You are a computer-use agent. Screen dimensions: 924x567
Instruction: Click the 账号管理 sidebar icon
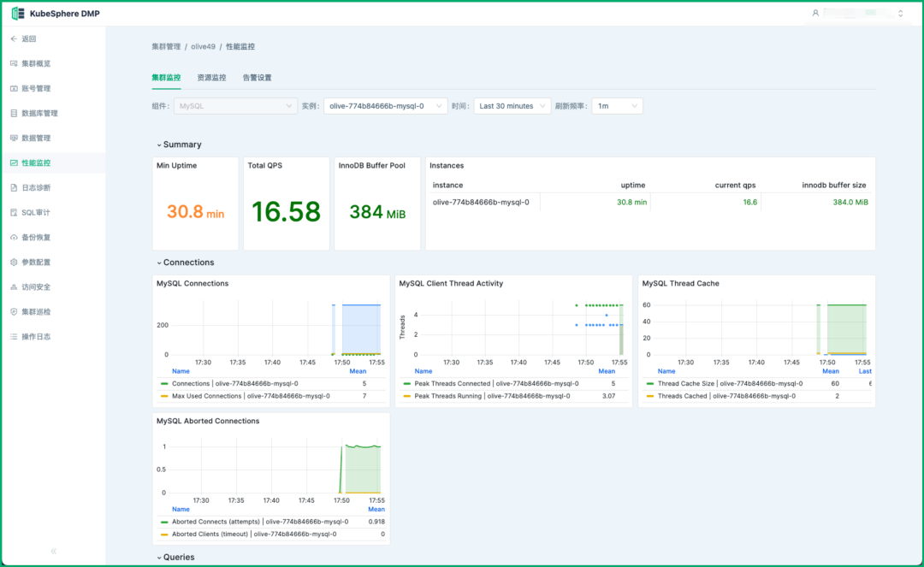14,88
